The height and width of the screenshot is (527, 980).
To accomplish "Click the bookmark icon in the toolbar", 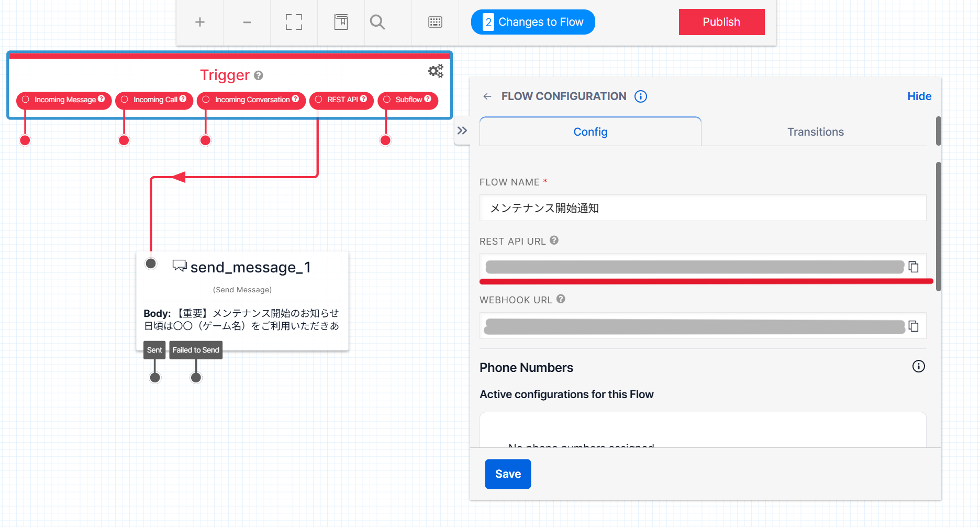I will click(x=341, y=22).
